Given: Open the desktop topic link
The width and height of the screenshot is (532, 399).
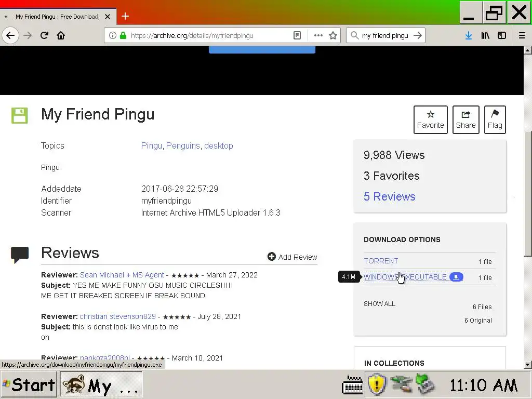Looking at the screenshot, I should pyautogui.click(x=219, y=145).
